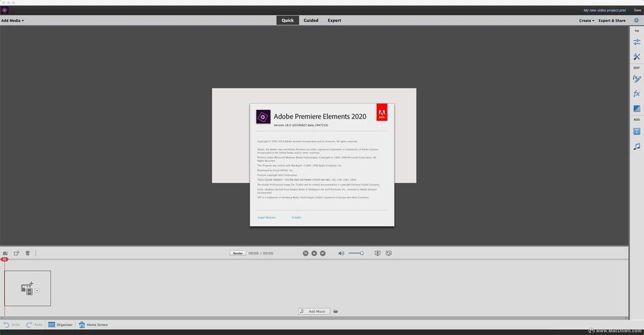The height and width of the screenshot is (335, 644).
Task: Click the camera snapshot icon above timeline
Action: (x=5, y=253)
